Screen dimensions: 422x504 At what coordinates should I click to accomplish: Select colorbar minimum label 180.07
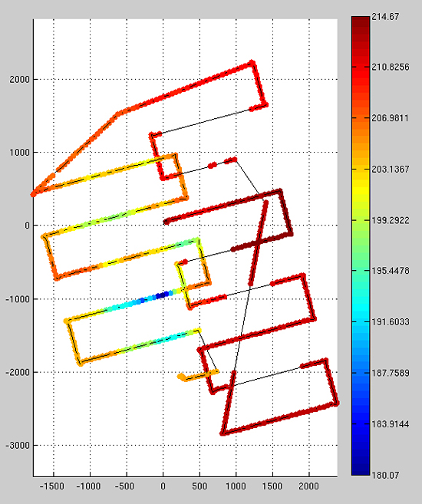[385, 475]
